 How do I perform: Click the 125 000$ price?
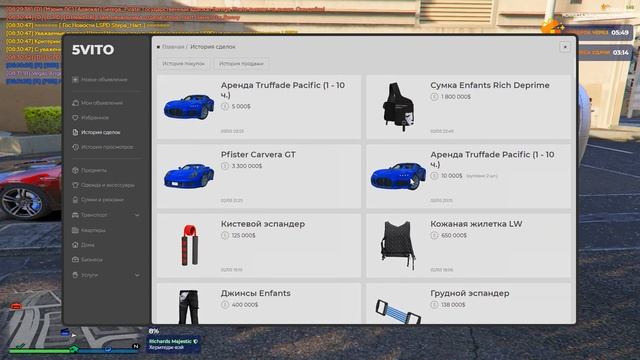coord(244,236)
